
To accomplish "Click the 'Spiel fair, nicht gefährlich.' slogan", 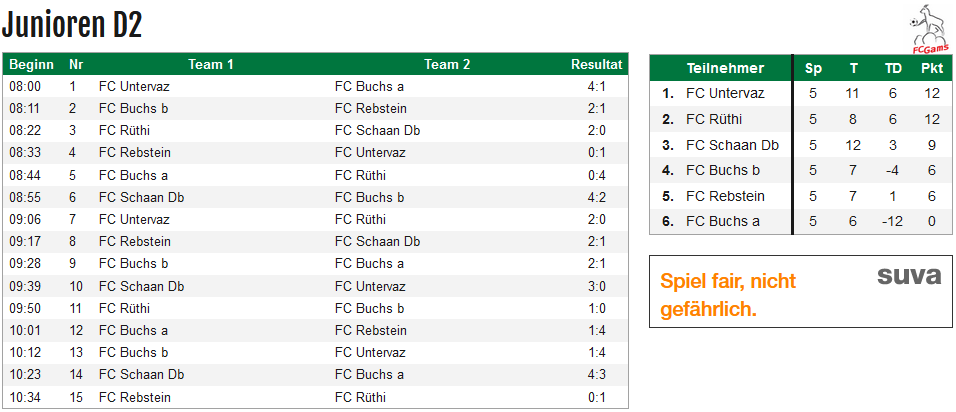I will coord(728,295).
